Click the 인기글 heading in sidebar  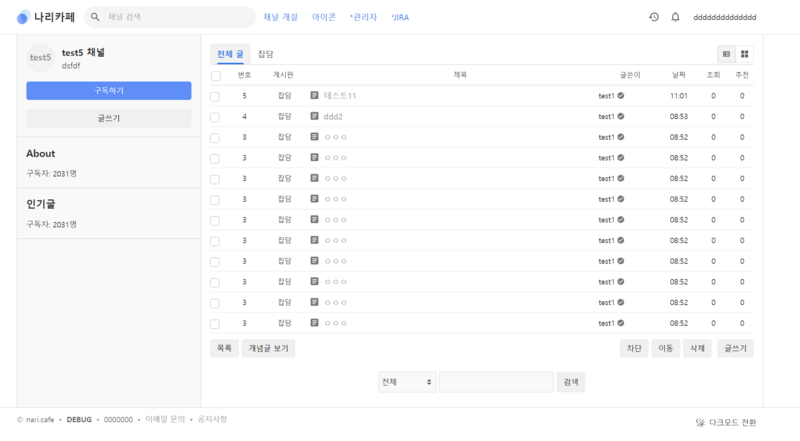point(41,204)
